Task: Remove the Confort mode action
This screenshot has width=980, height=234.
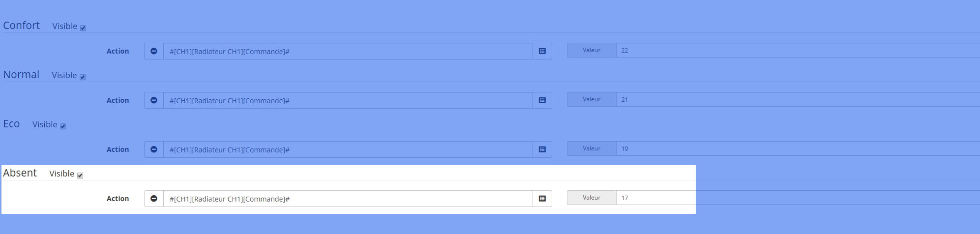Action: click(x=154, y=51)
